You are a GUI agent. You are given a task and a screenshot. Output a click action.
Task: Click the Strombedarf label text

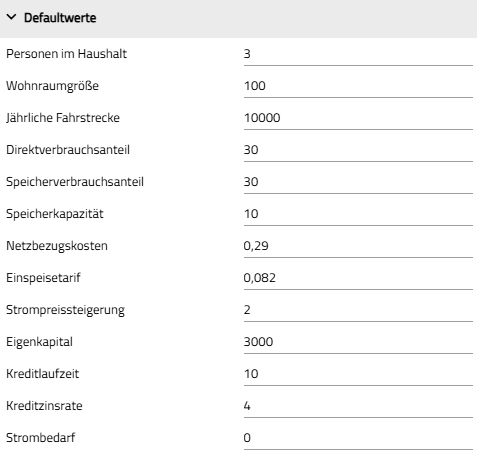coord(41,438)
